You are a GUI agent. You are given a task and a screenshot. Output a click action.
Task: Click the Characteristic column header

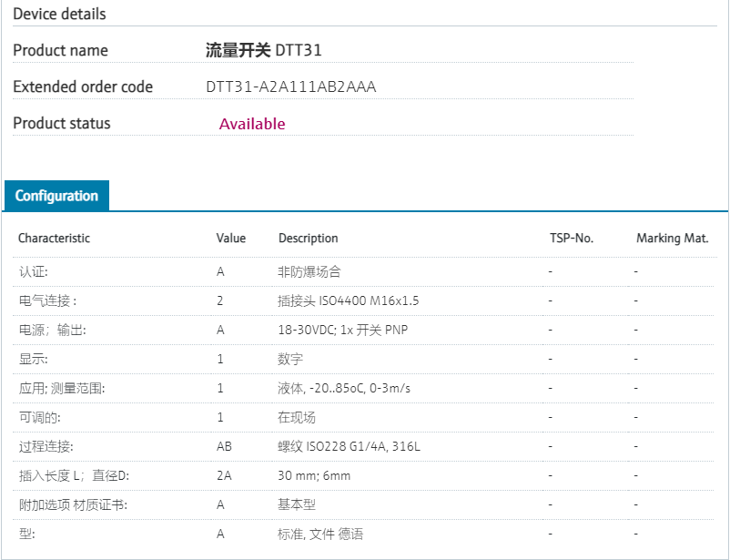point(54,239)
